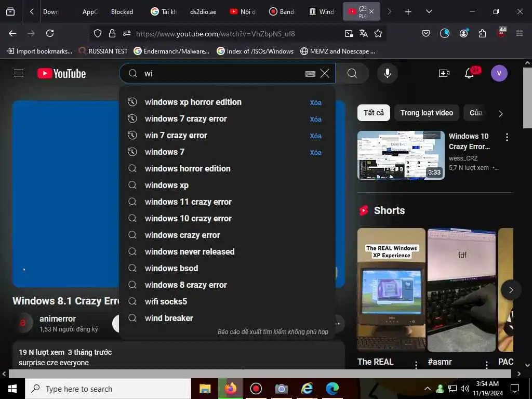The image size is (532, 399).
Task: Clear the search box with X icon
Action: [325, 73]
